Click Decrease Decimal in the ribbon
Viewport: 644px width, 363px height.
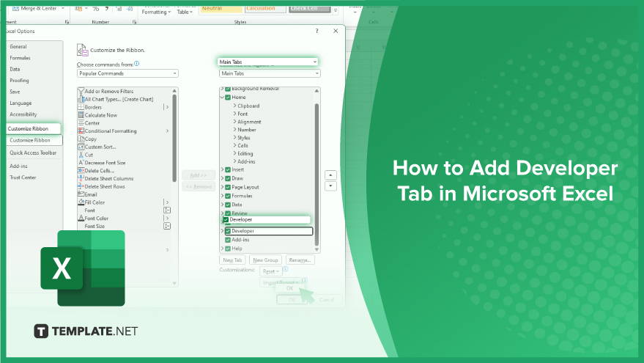click(x=130, y=9)
